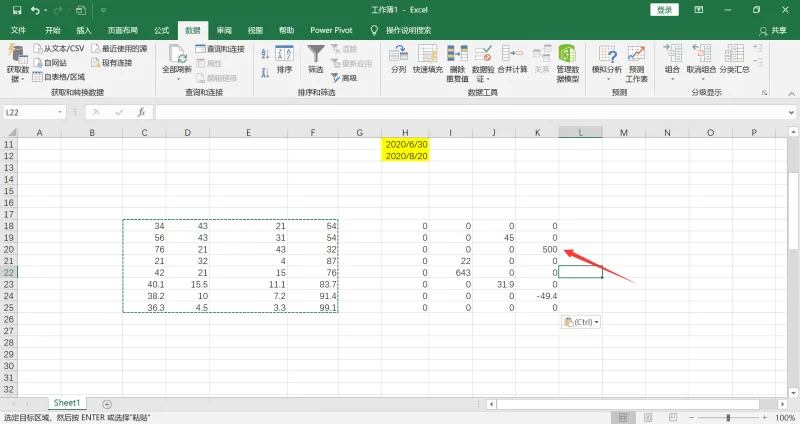Expand the formula bar
This screenshot has width=800, height=424.
pyautogui.click(x=791, y=112)
